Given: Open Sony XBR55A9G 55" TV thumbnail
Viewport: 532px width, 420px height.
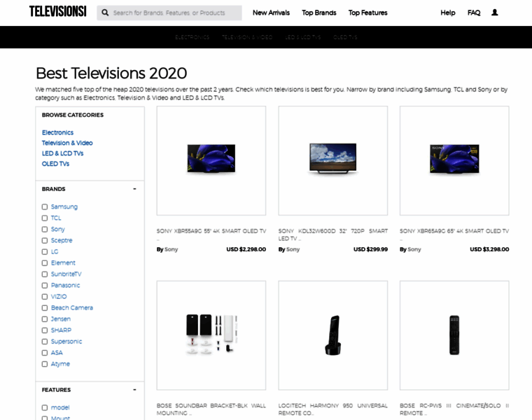Looking at the screenshot, I should [x=211, y=160].
